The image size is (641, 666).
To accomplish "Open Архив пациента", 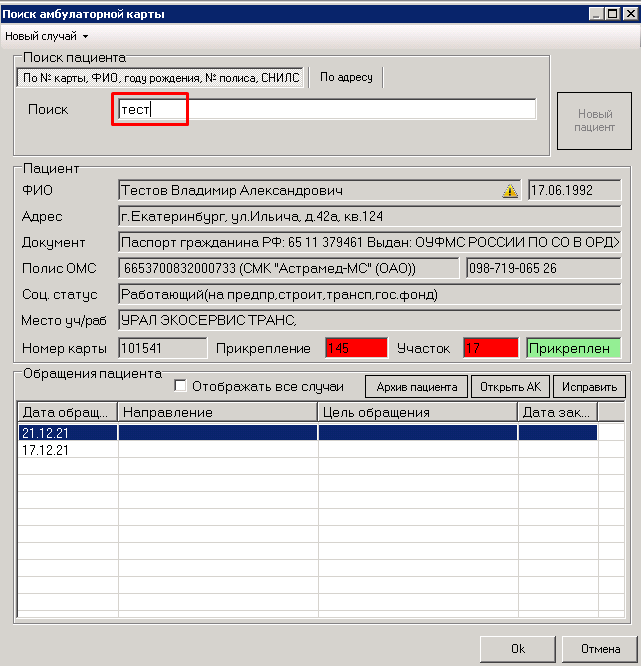I will pos(416,387).
